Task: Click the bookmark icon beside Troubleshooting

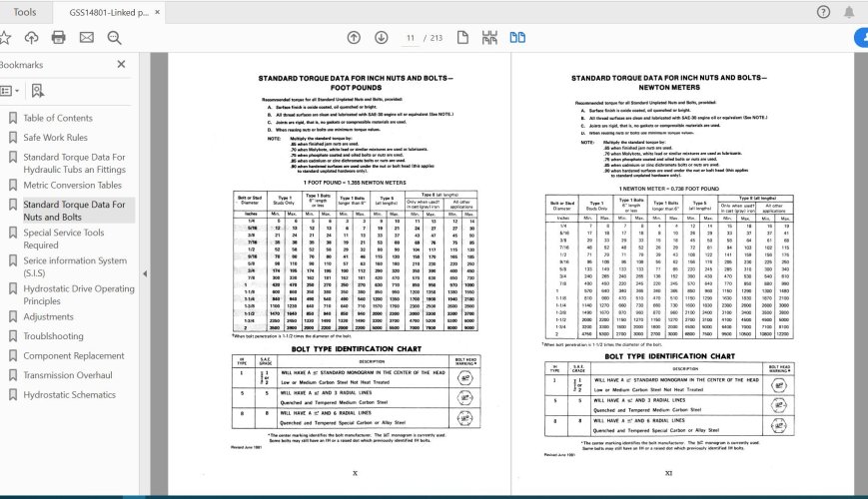Action: (x=13, y=335)
